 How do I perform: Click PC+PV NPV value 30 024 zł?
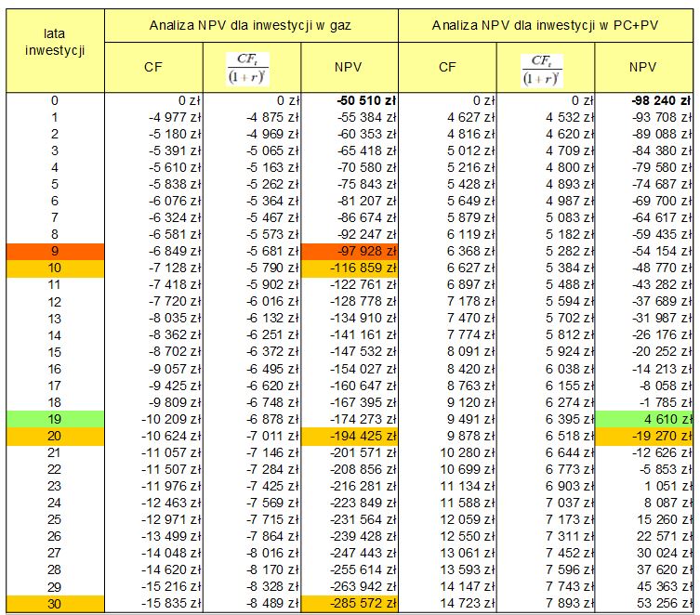pos(665,554)
